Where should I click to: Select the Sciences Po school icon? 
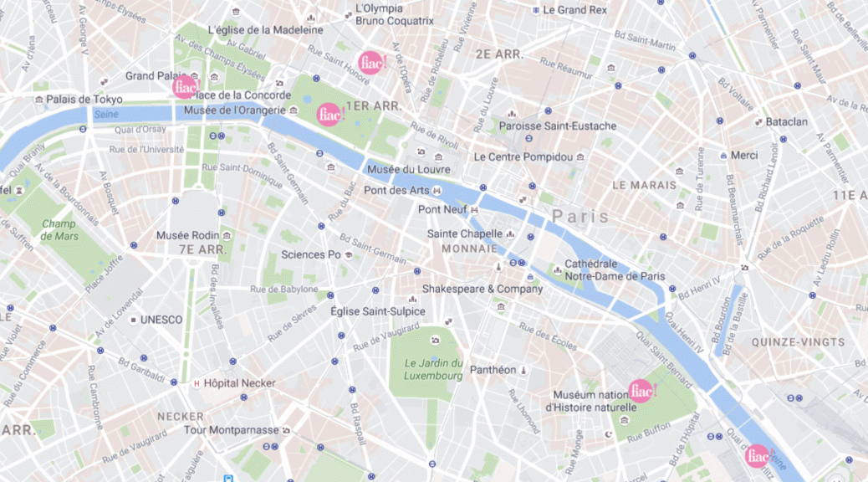pyautogui.click(x=348, y=255)
